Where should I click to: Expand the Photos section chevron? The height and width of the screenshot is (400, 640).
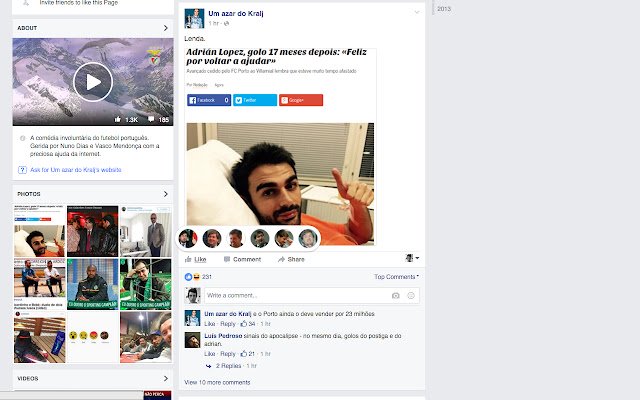(165, 194)
